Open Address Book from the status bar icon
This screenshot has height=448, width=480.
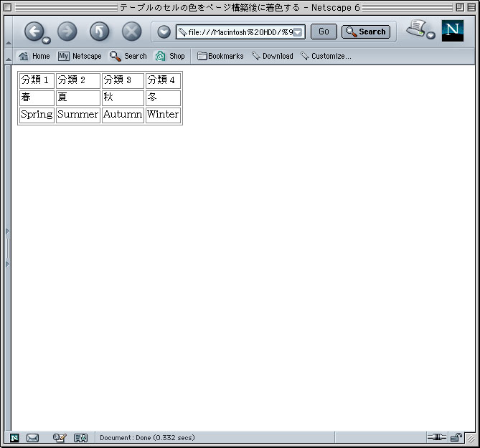tap(81, 438)
